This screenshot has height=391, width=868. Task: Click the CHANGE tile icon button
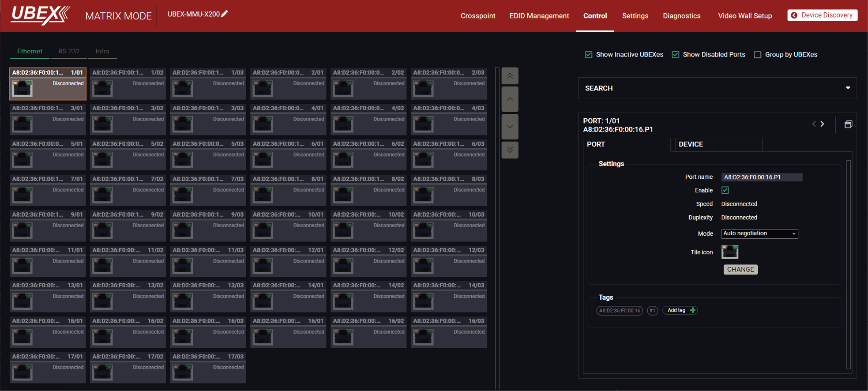point(740,270)
